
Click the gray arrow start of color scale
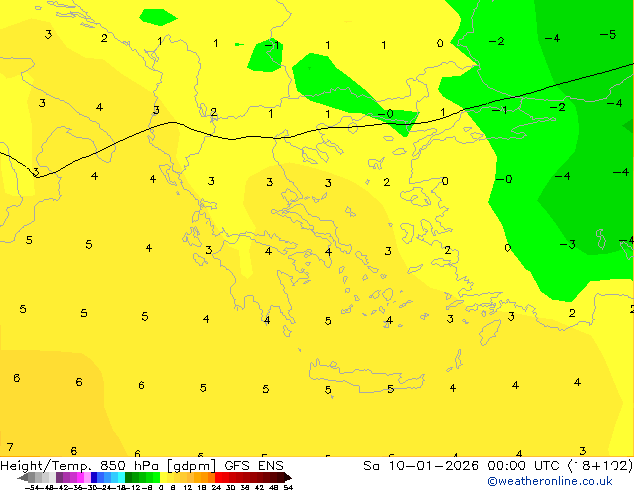click(x=23, y=478)
